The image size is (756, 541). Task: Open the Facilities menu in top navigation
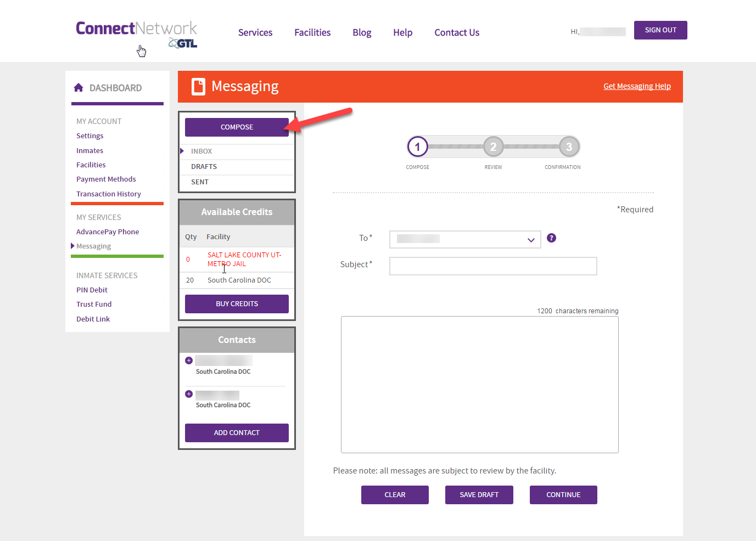tap(312, 33)
